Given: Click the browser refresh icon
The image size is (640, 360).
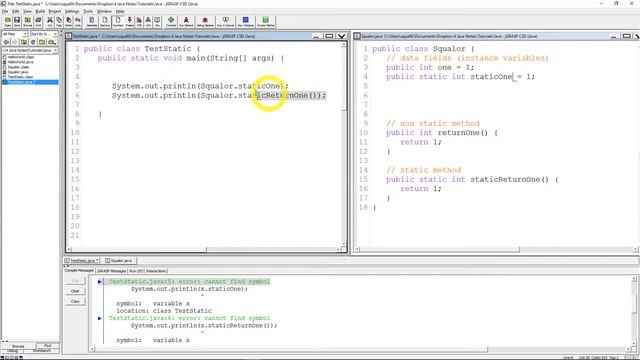Looking at the screenshot, I should (x=33, y=42).
